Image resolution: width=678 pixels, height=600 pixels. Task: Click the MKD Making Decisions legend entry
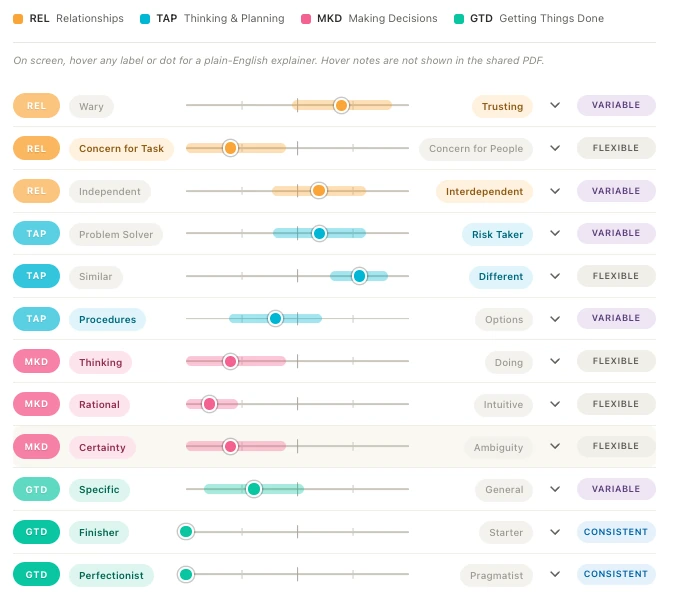coord(369,19)
